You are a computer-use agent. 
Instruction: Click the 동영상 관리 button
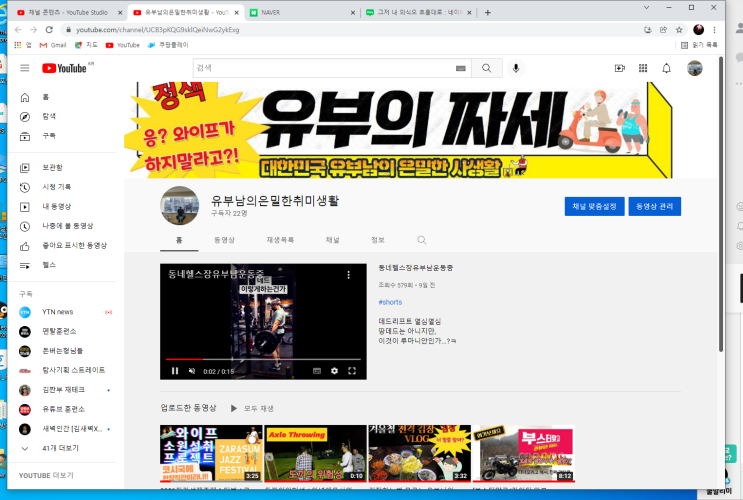click(654, 207)
